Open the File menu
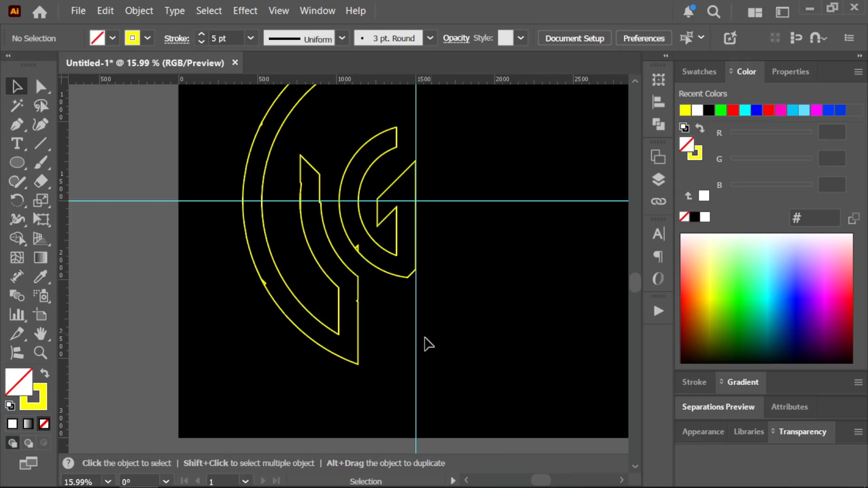The height and width of the screenshot is (488, 868). coord(78,10)
